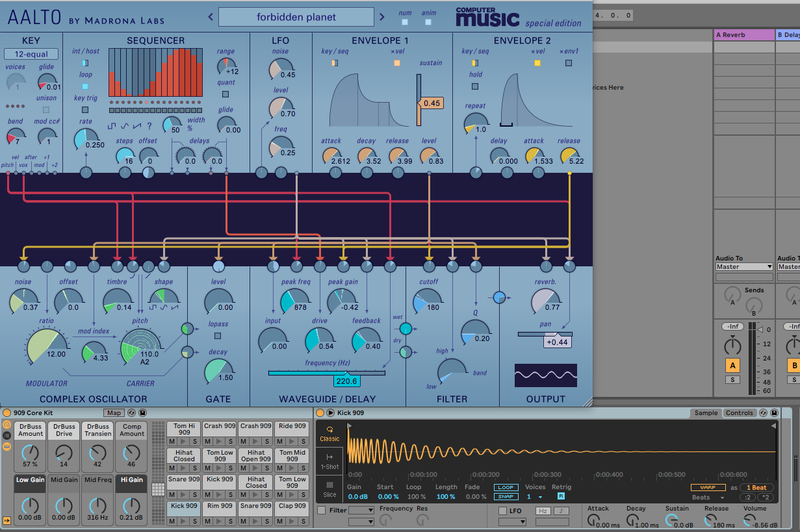The width and height of the screenshot is (800, 532).
Task: Open the Simpler filter type dropdown
Action: (x=361, y=510)
